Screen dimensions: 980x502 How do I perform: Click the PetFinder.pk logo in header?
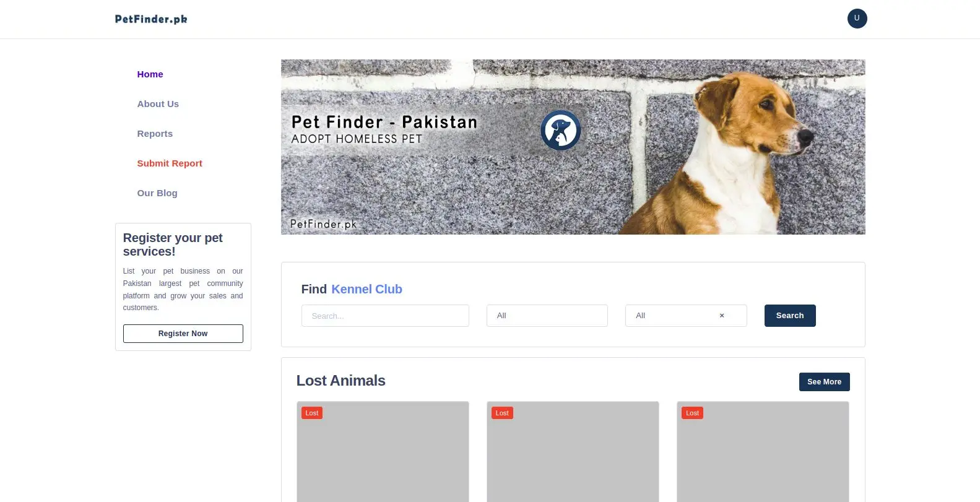click(x=151, y=19)
